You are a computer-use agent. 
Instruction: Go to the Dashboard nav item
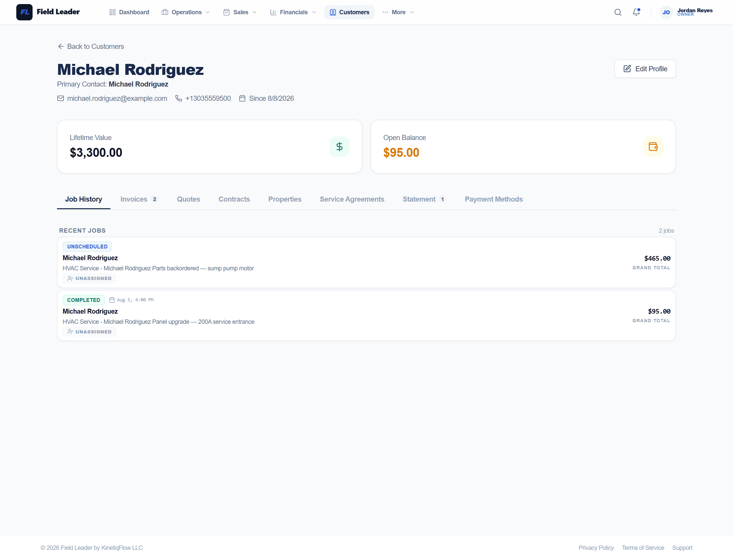tap(129, 12)
